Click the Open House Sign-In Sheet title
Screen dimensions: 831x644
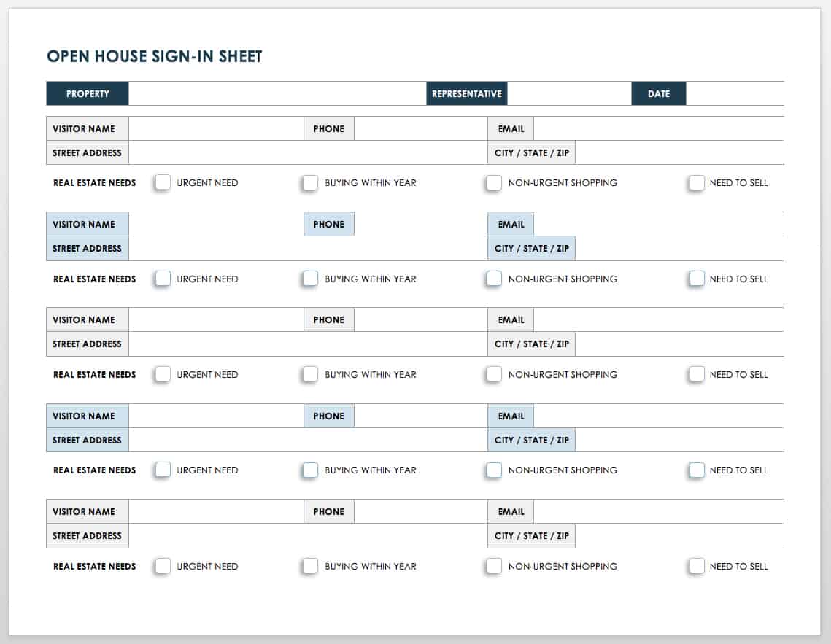[155, 56]
